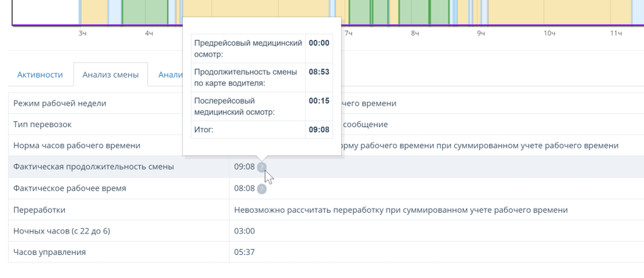Click the Часов управления value 05:37

click(244, 253)
